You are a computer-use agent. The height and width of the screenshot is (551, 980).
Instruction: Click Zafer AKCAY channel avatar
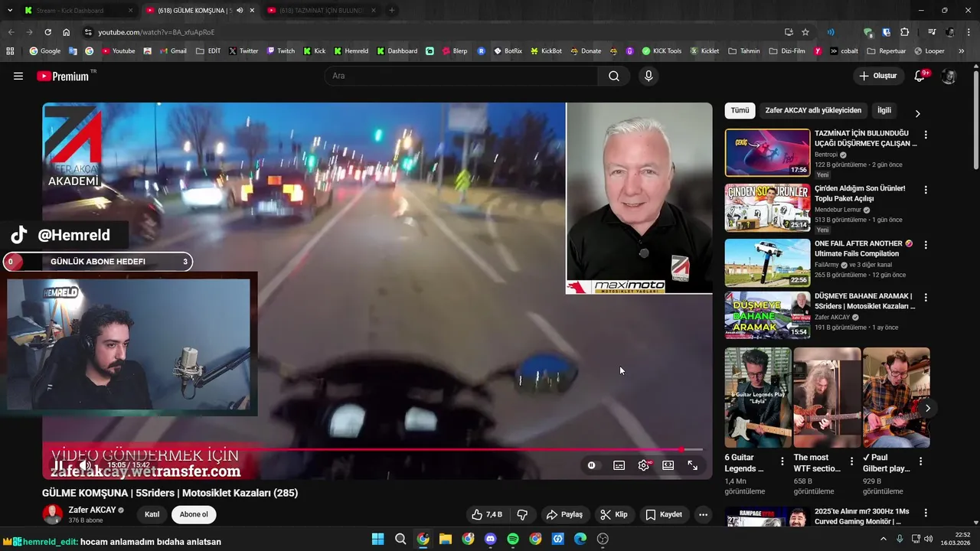pos(52,514)
